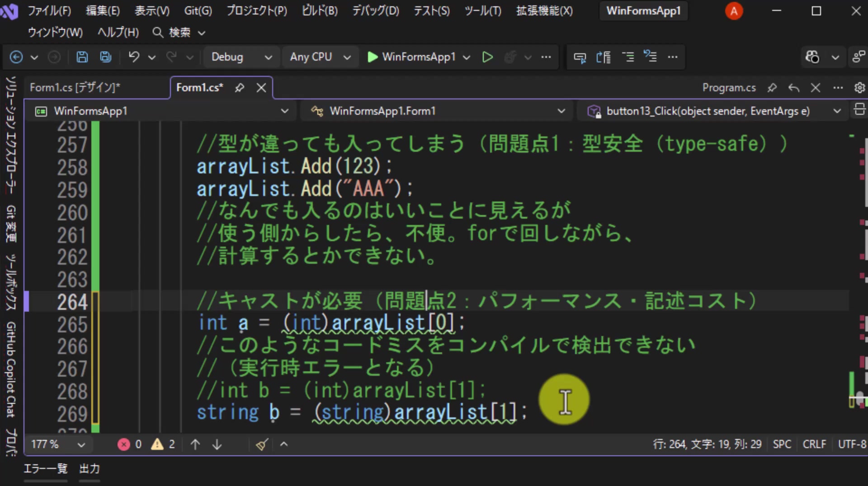868x486 pixels.
Task: Click the account avatar labeled A
Action: tap(734, 11)
